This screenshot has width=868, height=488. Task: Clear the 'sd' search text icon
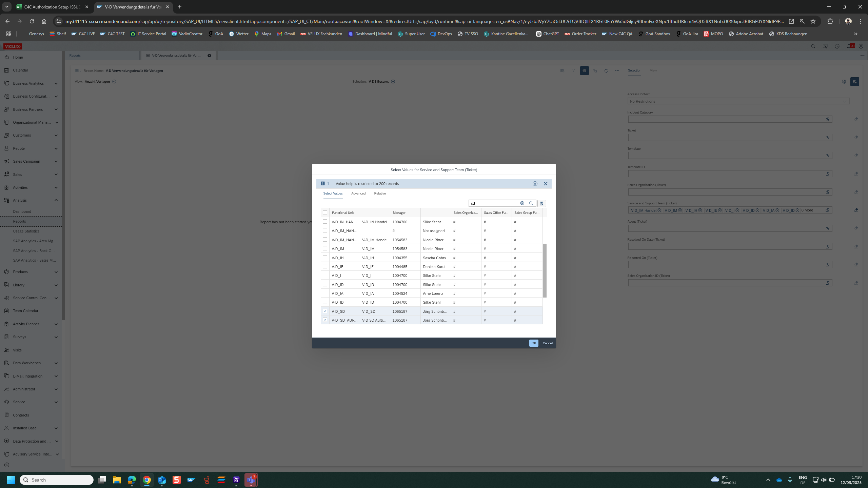(x=522, y=203)
